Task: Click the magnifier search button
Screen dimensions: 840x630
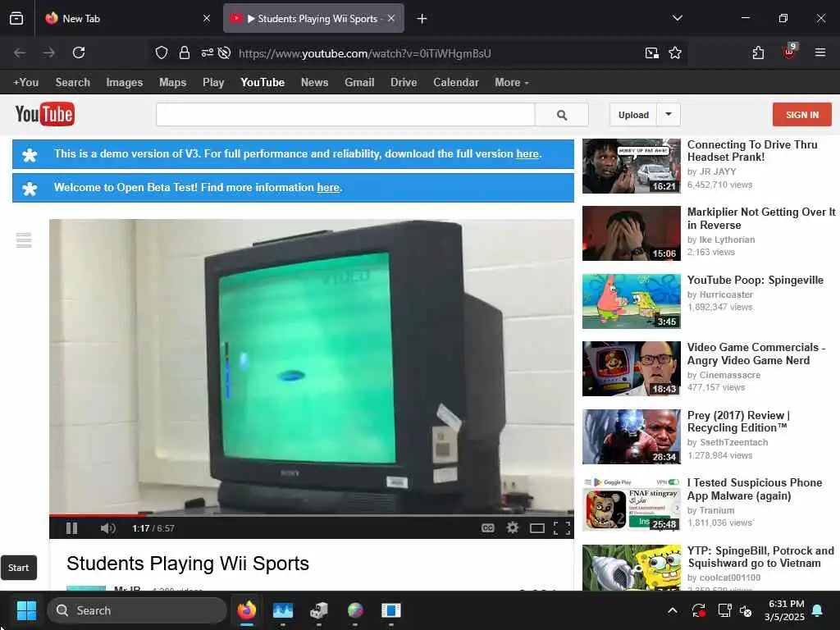Action: (x=561, y=115)
